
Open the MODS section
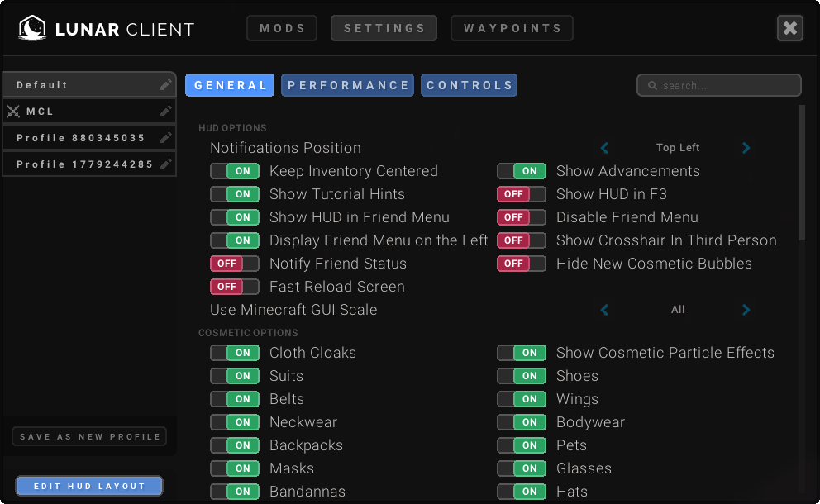tap(282, 27)
